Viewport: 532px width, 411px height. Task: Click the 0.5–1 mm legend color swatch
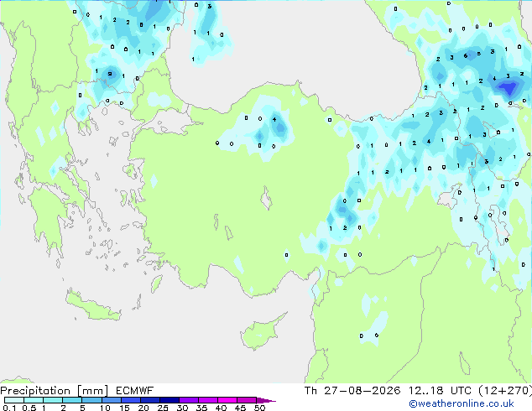click(x=34, y=400)
